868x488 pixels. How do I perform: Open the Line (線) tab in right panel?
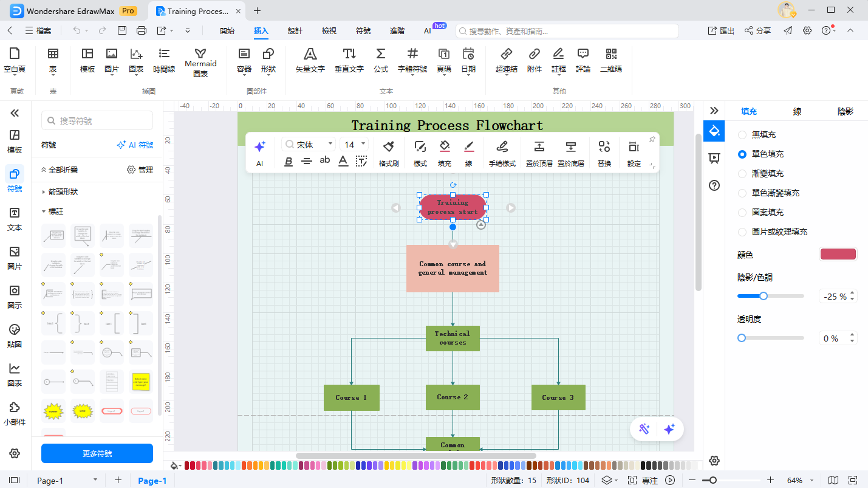pyautogui.click(x=797, y=111)
